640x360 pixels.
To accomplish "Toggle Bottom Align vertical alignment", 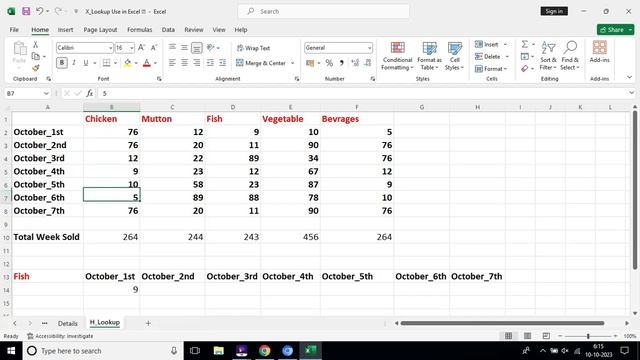I will (x=197, y=48).
